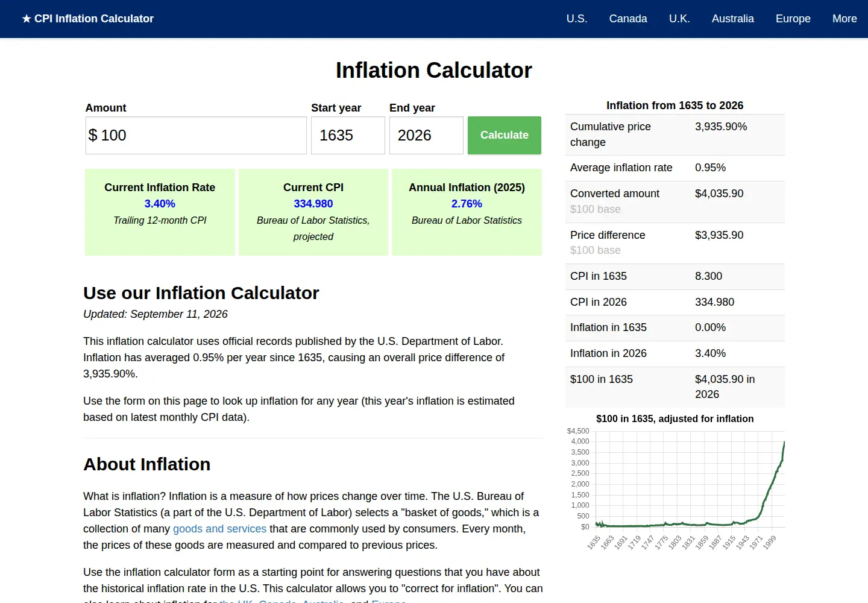Expand the More menu
The height and width of the screenshot is (603, 868).
pos(844,19)
